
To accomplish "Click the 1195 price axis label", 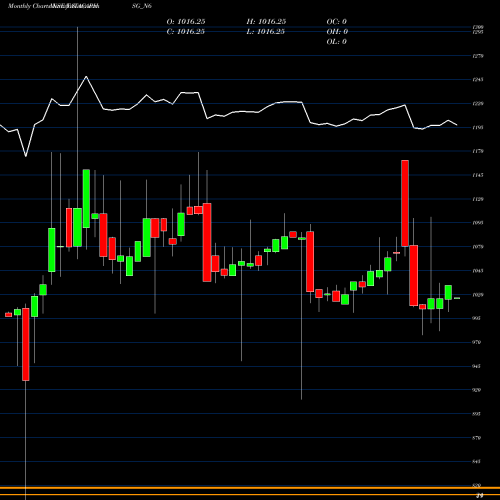I will coord(478,127).
